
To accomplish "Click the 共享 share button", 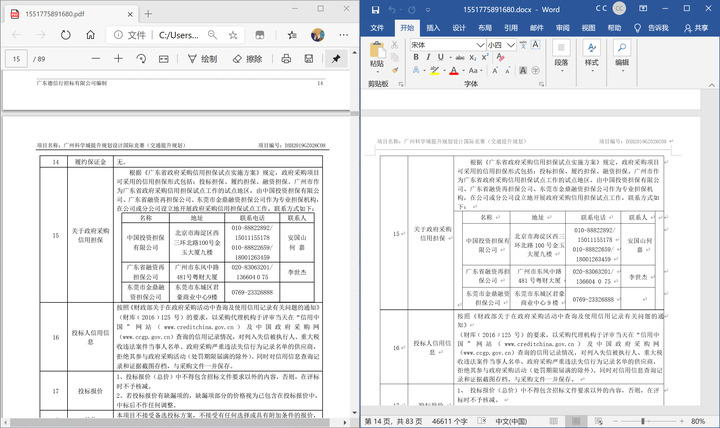I will [x=696, y=28].
